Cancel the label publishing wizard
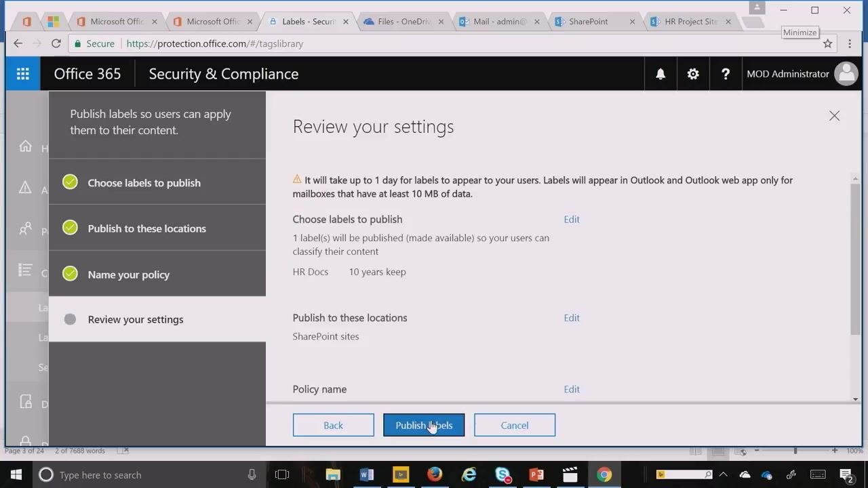The width and height of the screenshot is (868, 488). coord(515,425)
